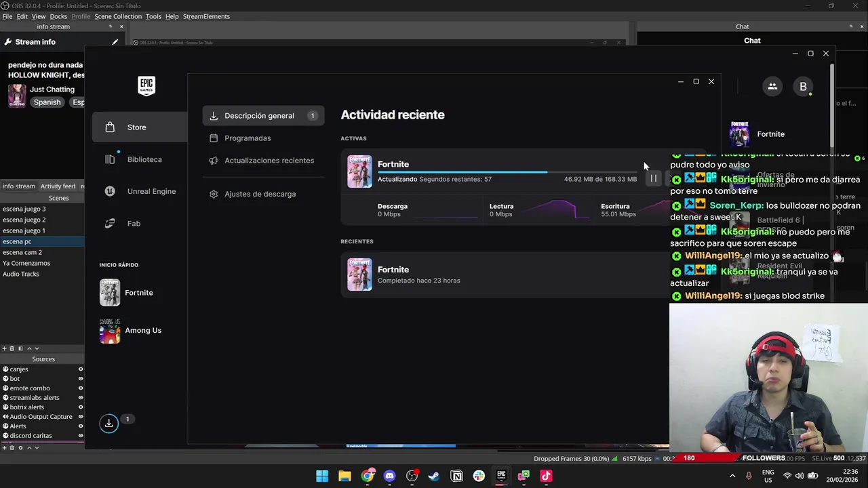Viewport: 868px width, 488px height.
Task: Edit stream info with the pencil icon
Action: 115,42
